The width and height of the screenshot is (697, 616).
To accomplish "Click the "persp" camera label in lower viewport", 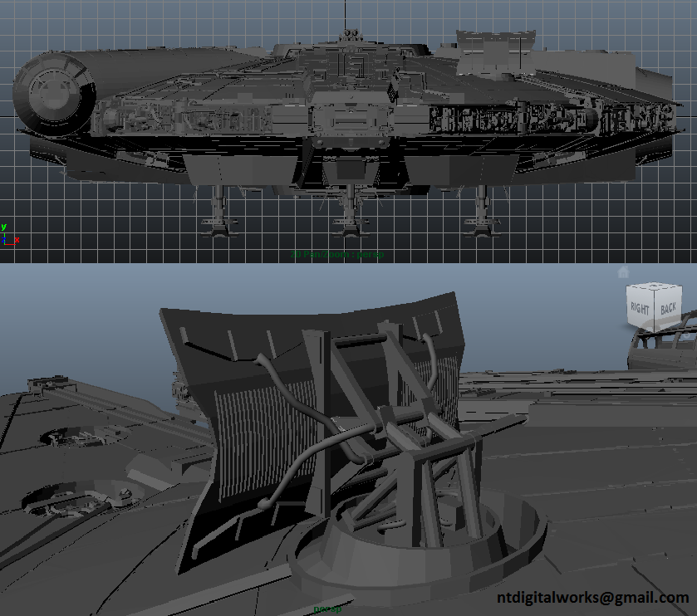I will (327, 609).
